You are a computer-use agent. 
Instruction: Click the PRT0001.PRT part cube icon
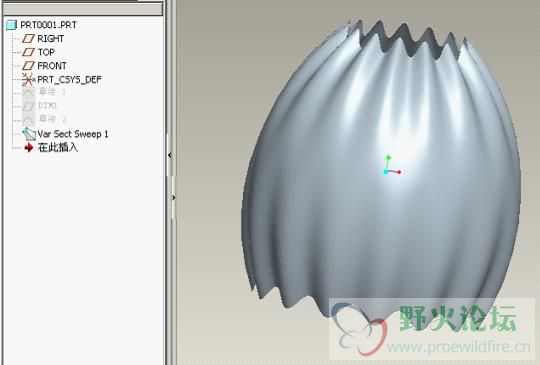[11, 25]
